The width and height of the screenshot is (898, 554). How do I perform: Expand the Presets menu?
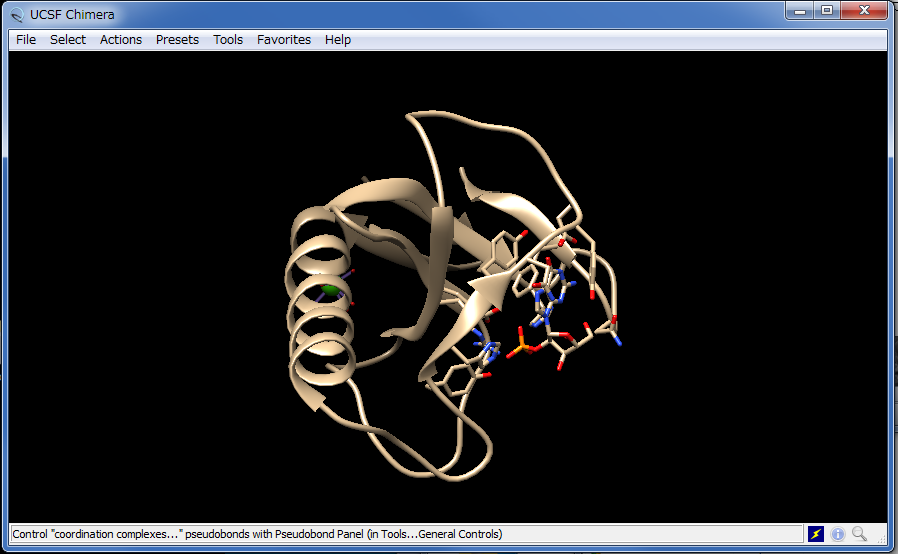177,40
